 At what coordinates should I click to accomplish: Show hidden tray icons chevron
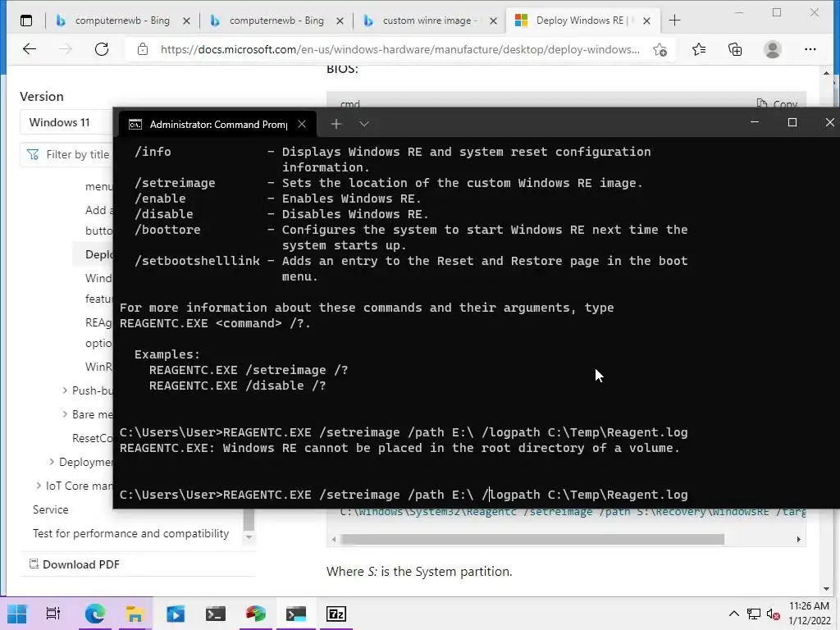tap(734, 614)
